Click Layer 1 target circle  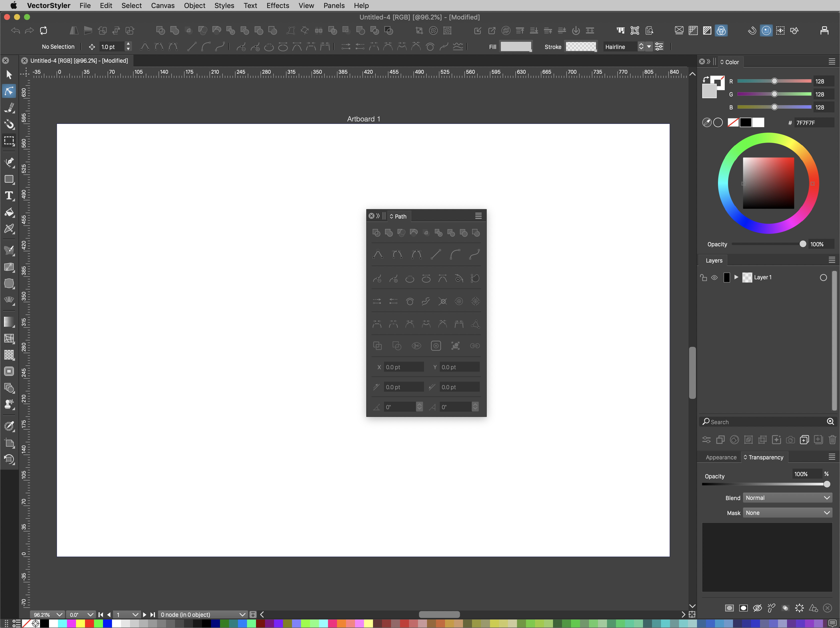[823, 277]
